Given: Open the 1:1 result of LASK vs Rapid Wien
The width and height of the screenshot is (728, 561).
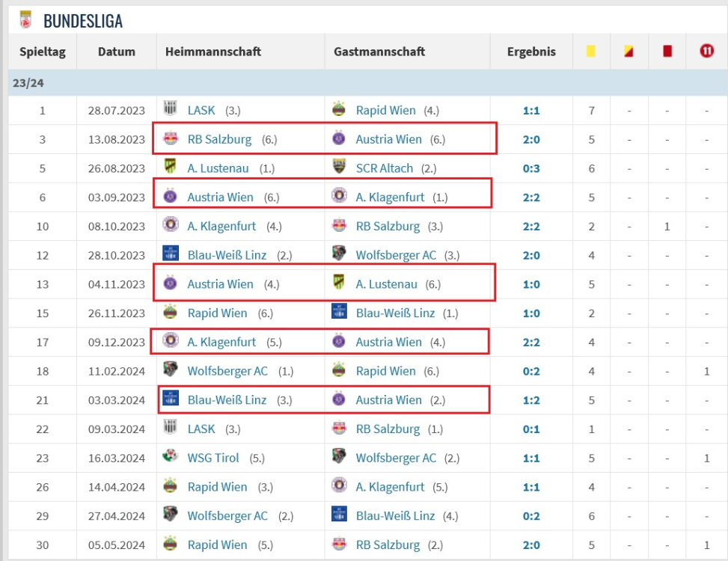Looking at the screenshot, I should [531, 111].
